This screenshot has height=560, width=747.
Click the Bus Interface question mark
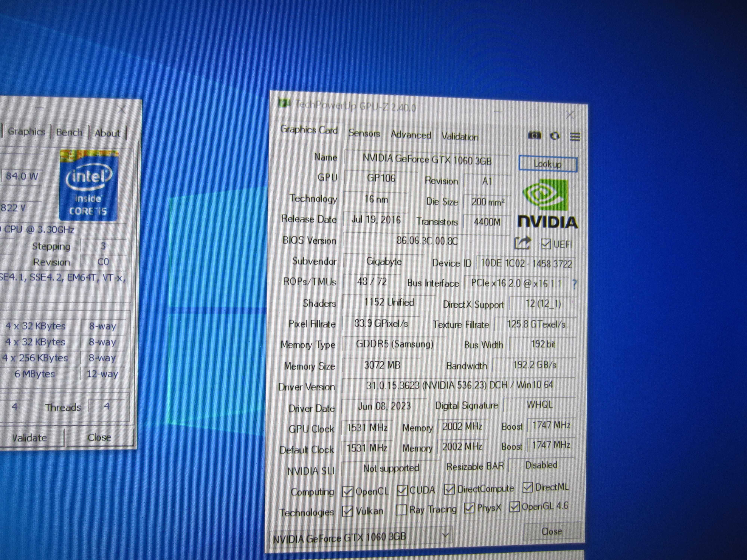click(x=574, y=284)
